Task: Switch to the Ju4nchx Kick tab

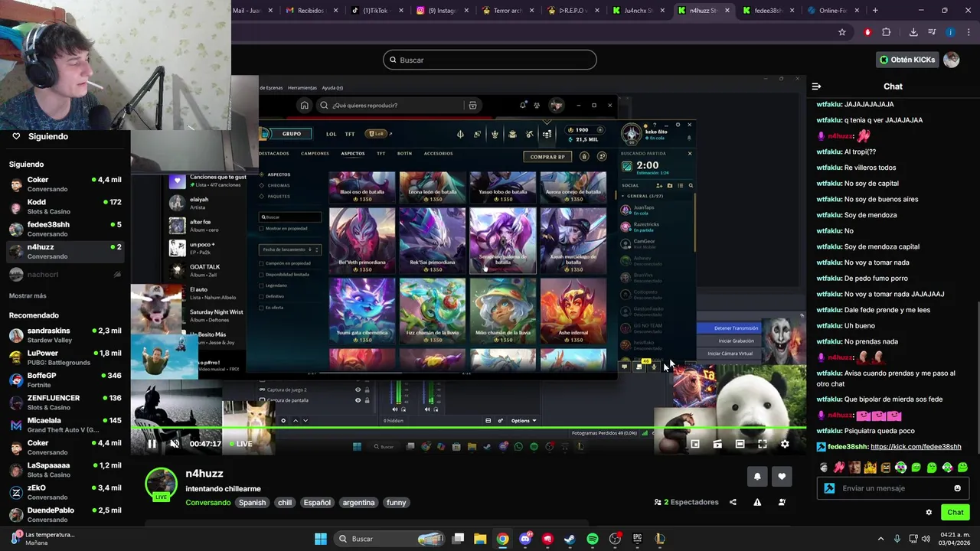Action: coord(639,11)
